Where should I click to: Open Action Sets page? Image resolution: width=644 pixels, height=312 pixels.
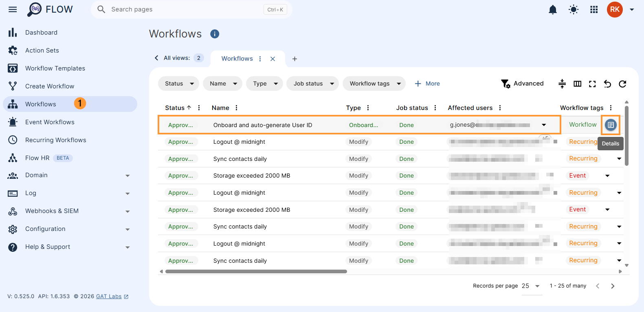(x=70, y=51)
